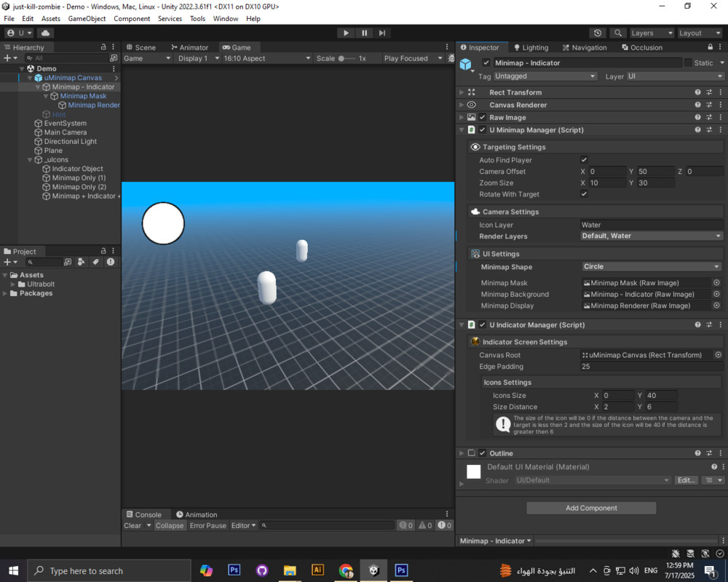Click the Pause button in toolbar
The image size is (728, 582).
(x=365, y=33)
